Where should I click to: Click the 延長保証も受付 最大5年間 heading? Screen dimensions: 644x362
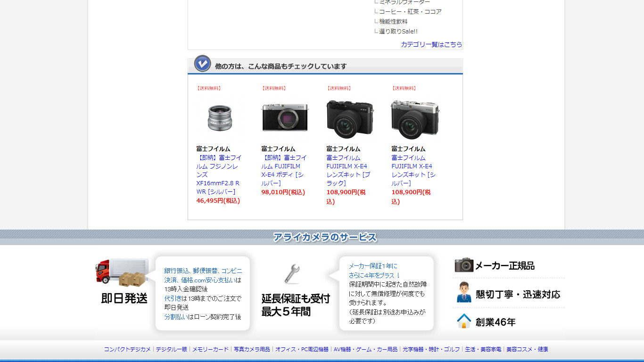(x=296, y=305)
